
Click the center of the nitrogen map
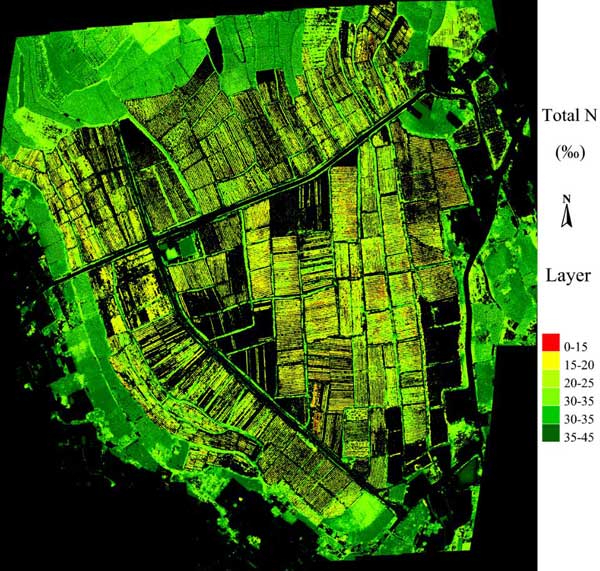(x=268, y=285)
